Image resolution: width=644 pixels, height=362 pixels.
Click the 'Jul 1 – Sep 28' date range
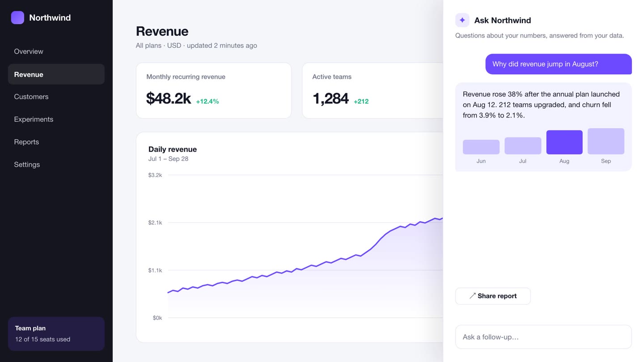(168, 159)
